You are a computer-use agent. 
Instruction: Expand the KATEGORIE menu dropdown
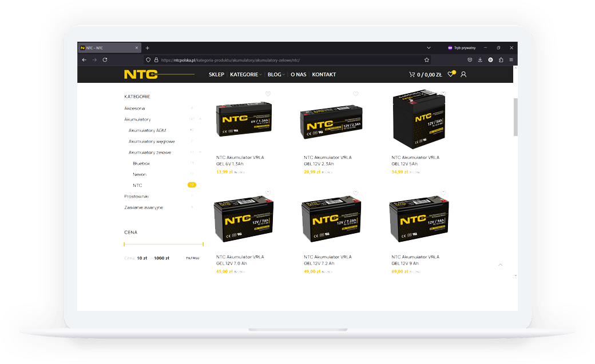click(x=245, y=75)
